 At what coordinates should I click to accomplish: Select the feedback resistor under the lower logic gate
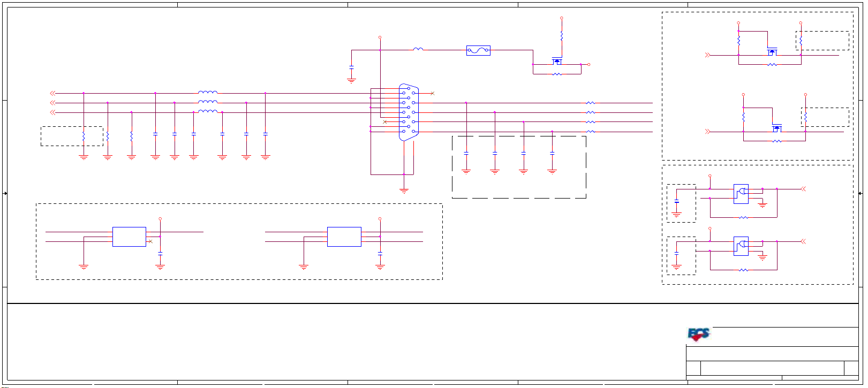(743, 270)
